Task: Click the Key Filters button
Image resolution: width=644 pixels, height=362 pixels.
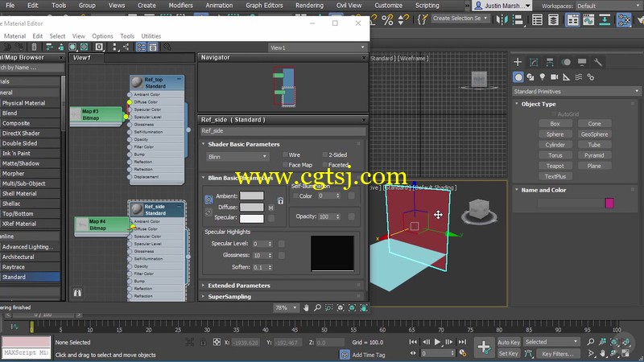Action: point(557,353)
